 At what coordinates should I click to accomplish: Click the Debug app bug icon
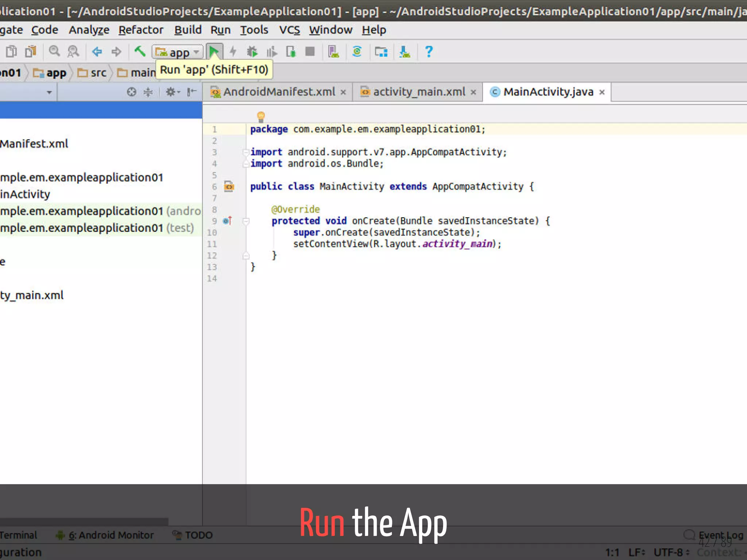tap(252, 52)
